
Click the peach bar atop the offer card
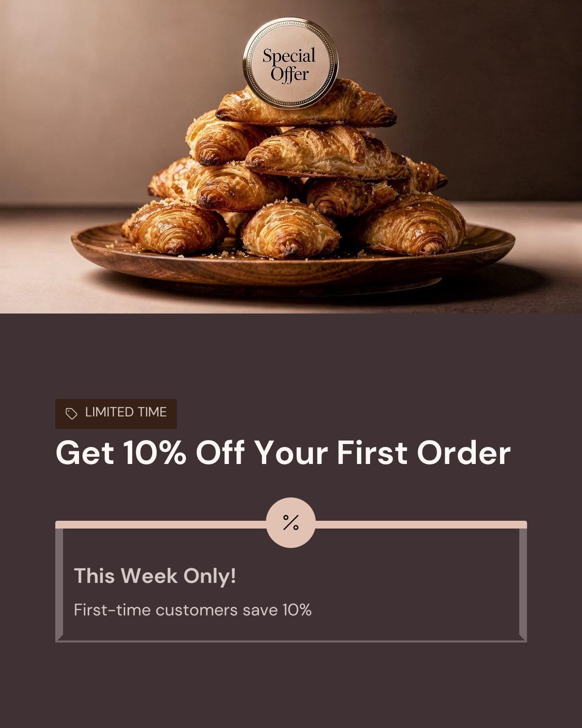[x=160, y=525]
